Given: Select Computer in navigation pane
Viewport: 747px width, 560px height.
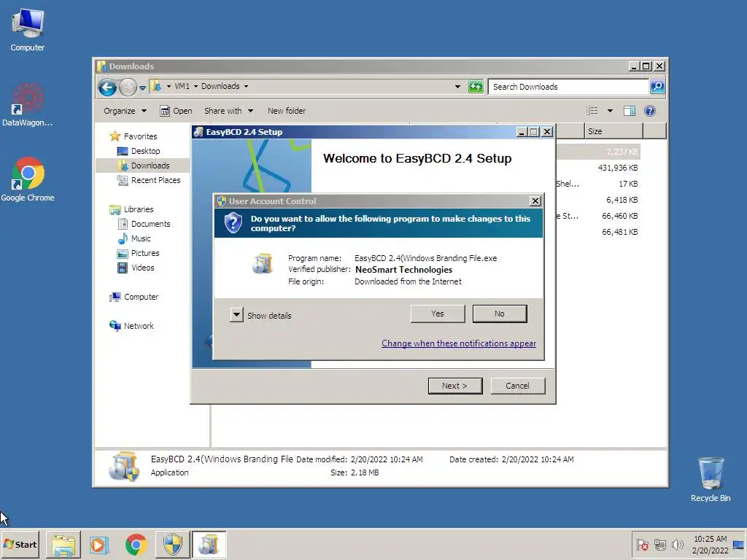Looking at the screenshot, I should tap(134, 297).
